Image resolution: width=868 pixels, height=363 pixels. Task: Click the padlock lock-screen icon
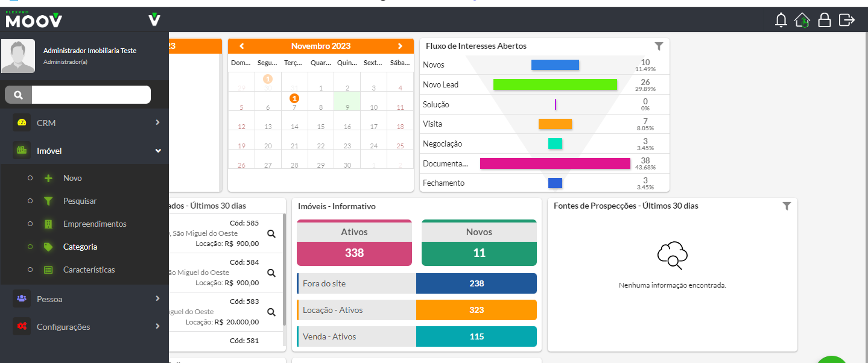tap(825, 20)
